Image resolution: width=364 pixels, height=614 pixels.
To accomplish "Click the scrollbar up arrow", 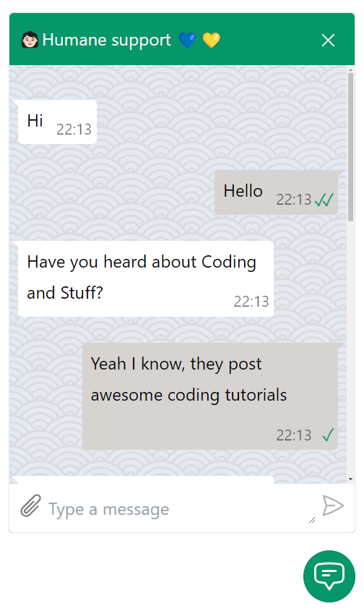I will tap(351, 69).
